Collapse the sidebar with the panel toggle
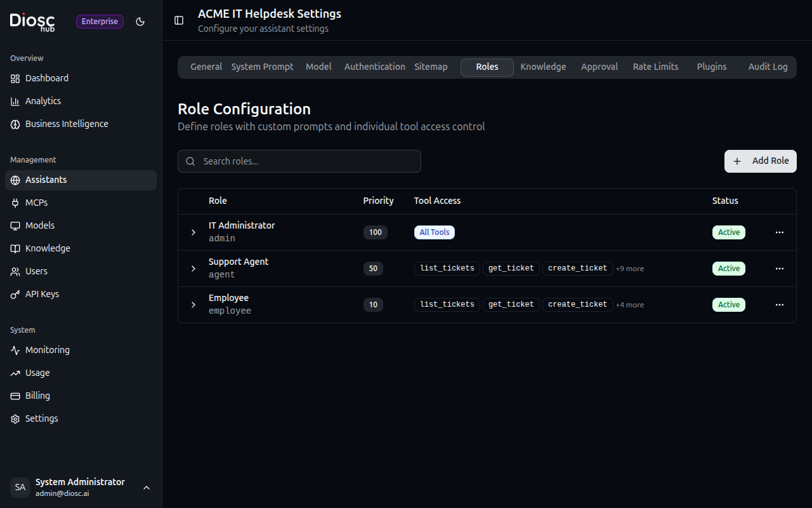The width and height of the screenshot is (812, 508). [178, 20]
